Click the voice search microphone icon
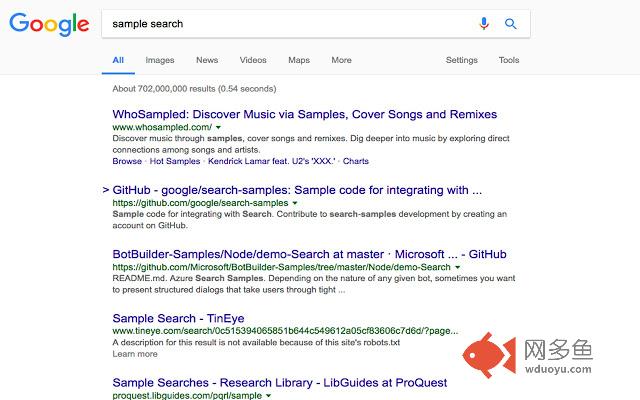Viewport: 640px width, 400px height. pyautogui.click(x=484, y=24)
